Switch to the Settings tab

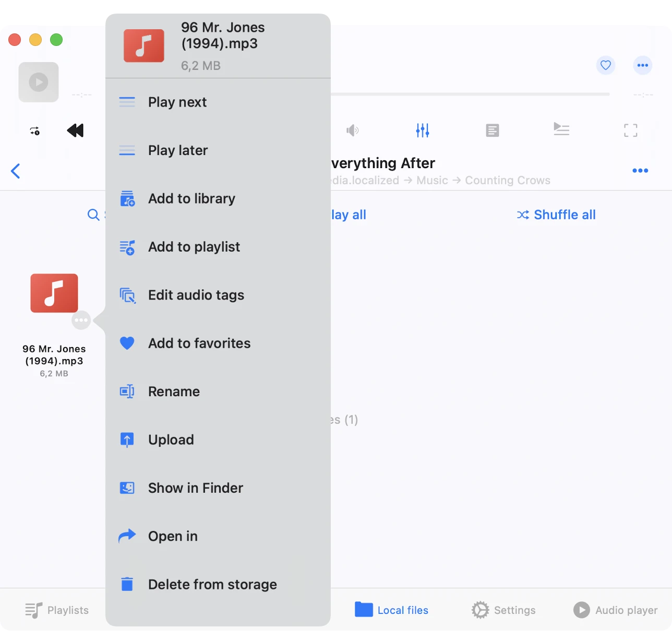[x=503, y=610]
